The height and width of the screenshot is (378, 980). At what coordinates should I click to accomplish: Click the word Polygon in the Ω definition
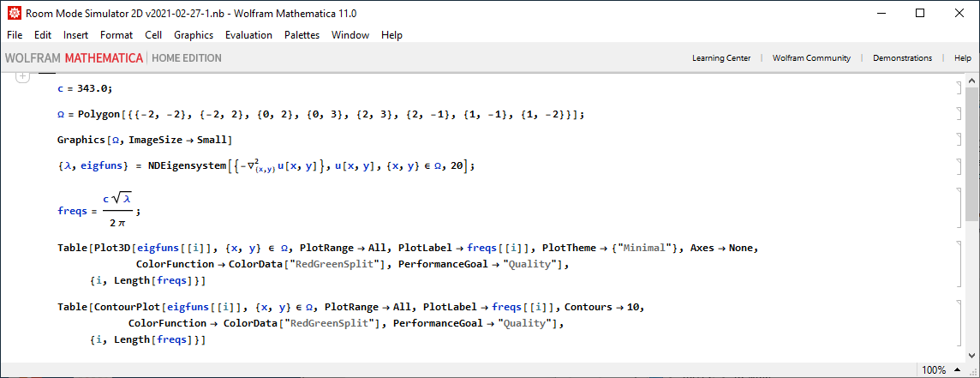coord(99,115)
